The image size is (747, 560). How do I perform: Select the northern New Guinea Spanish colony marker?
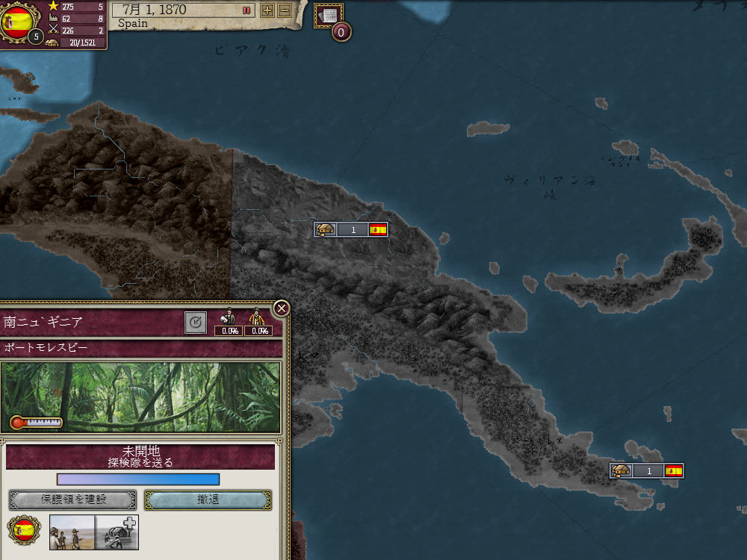click(351, 229)
